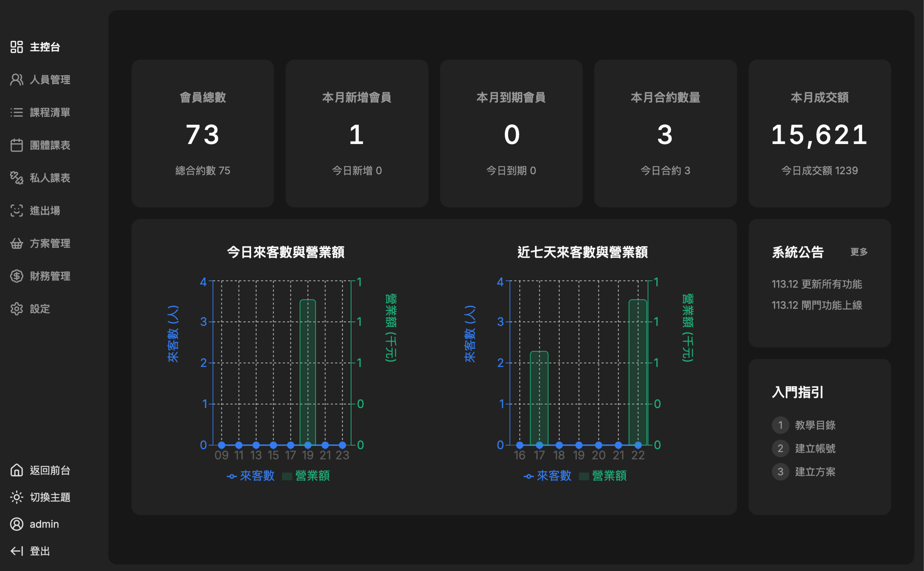Click the blue data point at hour 09
This screenshot has width=924, height=571.
pos(221,445)
